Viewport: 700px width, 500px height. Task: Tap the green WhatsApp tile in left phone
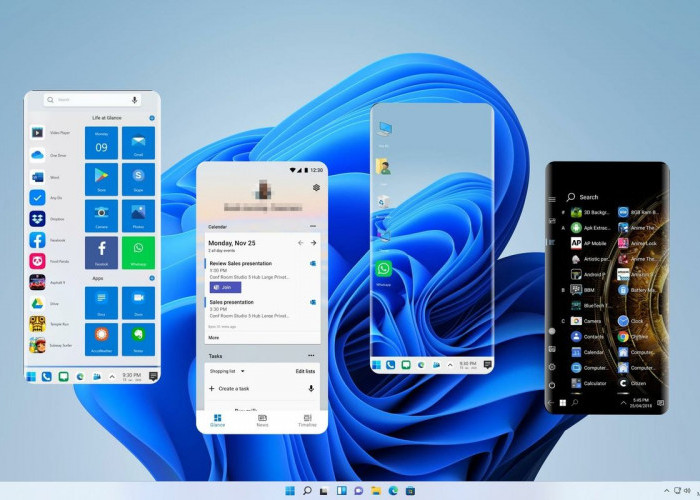point(138,253)
